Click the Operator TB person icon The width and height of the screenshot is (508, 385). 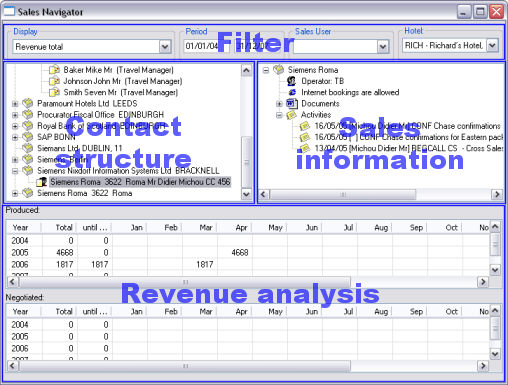click(x=292, y=81)
